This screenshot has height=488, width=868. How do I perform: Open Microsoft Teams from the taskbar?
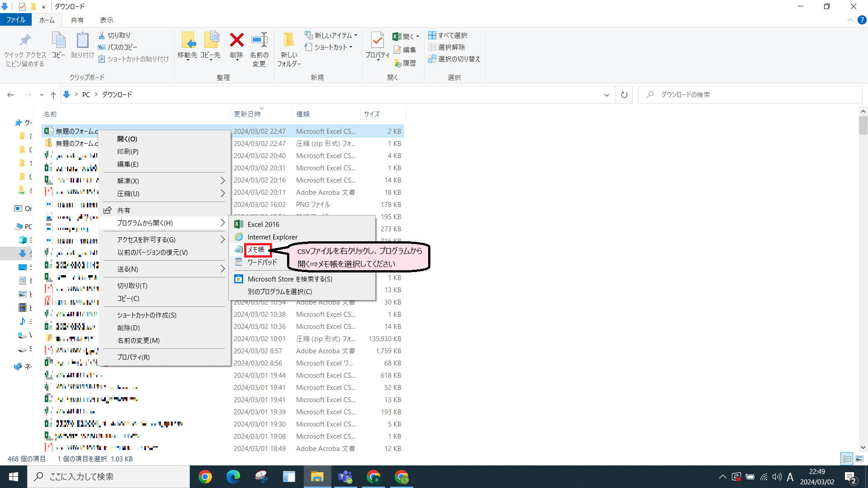point(345,477)
